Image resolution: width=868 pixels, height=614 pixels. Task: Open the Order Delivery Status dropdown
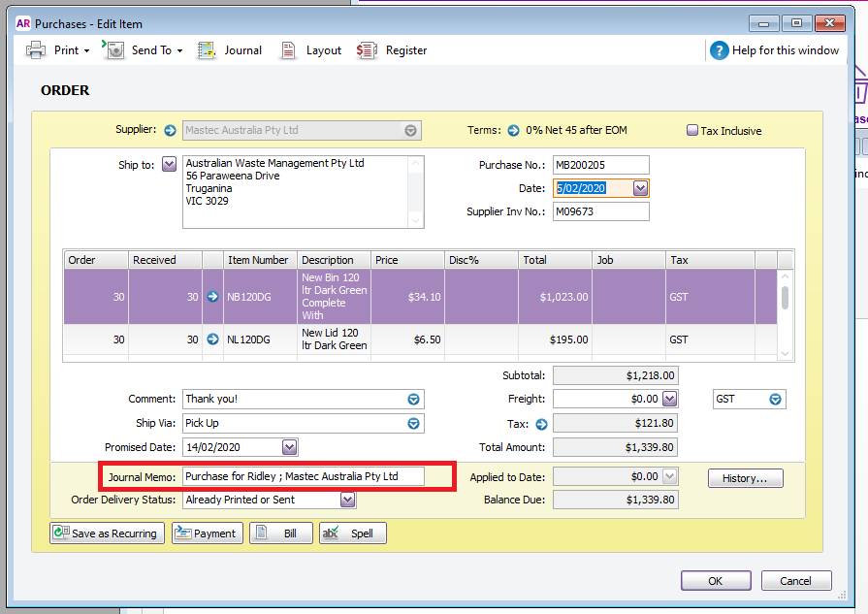pyautogui.click(x=347, y=500)
